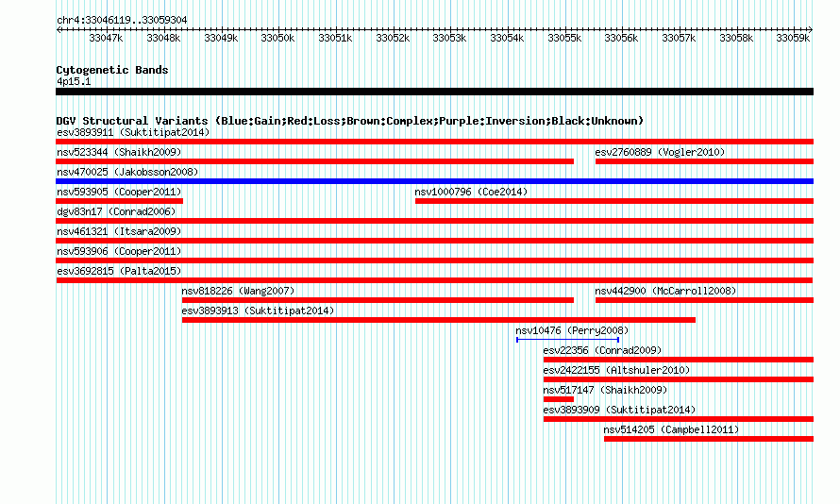Image resolution: width=840 pixels, height=504 pixels.
Task: Click the esv22356 (Conrad2009) label
Action: click(602, 350)
